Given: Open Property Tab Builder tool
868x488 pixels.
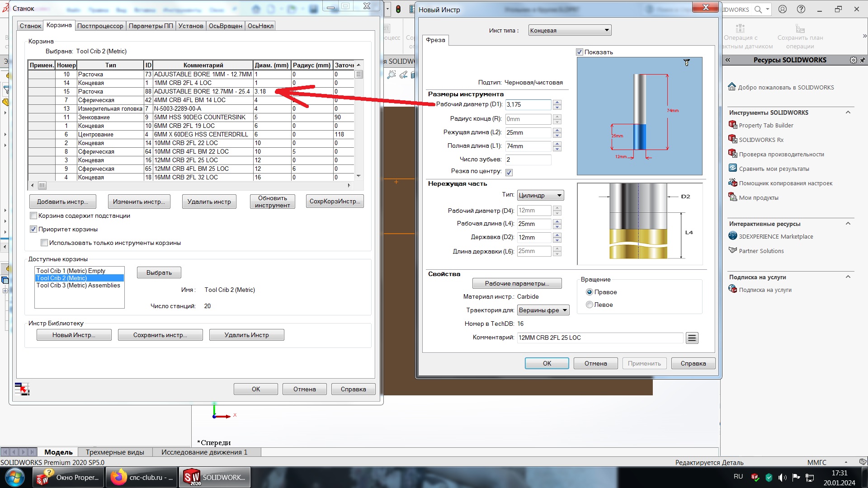Looking at the screenshot, I should click(766, 125).
